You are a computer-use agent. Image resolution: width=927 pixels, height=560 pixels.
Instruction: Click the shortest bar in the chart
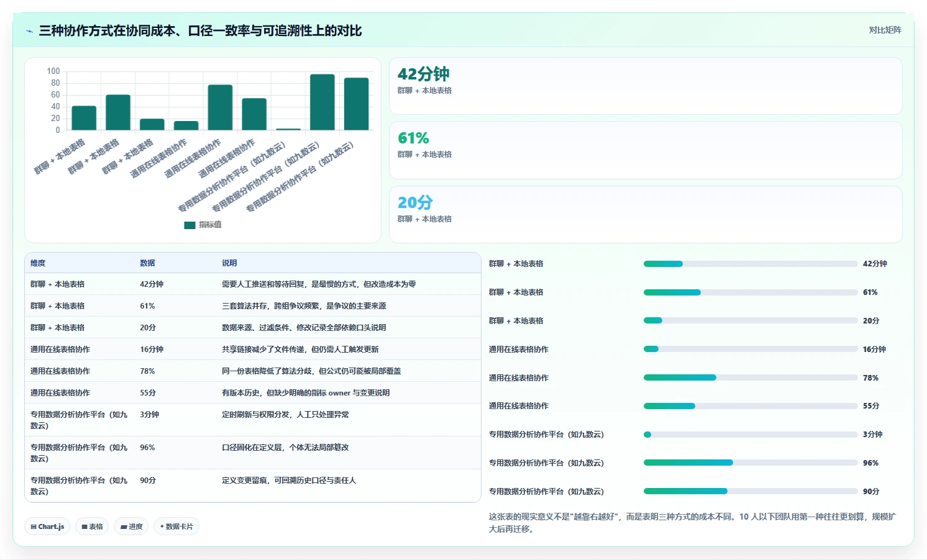tap(288, 129)
